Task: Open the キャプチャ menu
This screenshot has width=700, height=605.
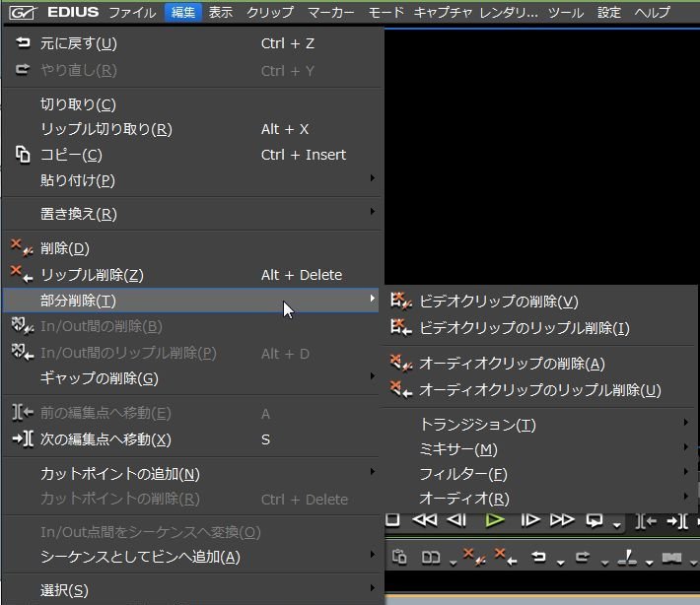Action: coord(443,12)
